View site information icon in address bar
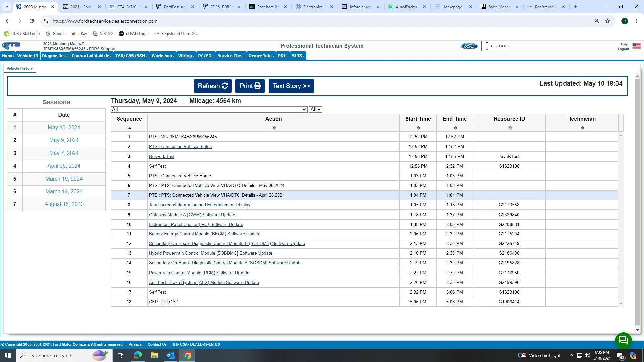644x362 pixels. tap(46, 21)
